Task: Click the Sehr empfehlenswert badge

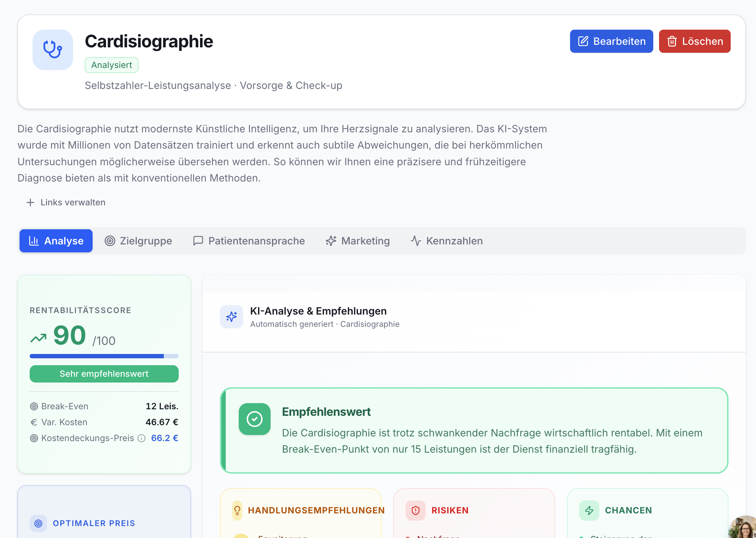Action: [x=104, y=374]
